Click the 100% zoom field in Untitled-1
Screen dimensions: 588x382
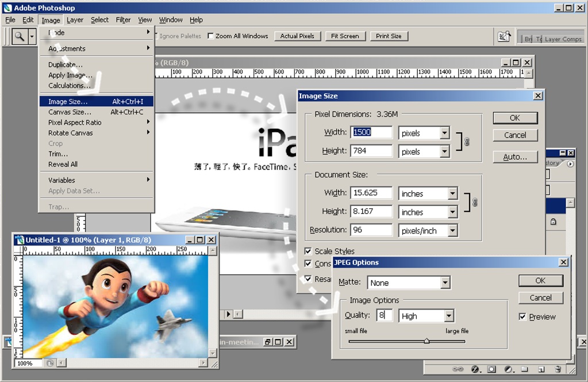(29, 363)
